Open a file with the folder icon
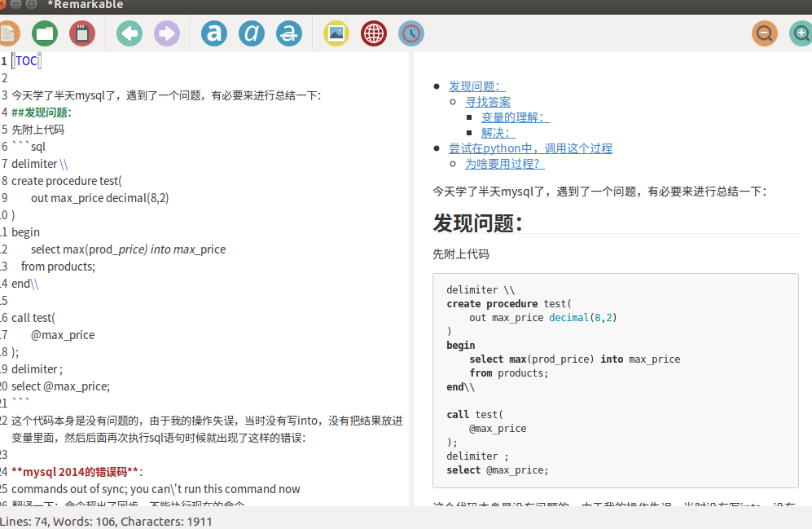The image size is (812, 529). click(45, 33)
